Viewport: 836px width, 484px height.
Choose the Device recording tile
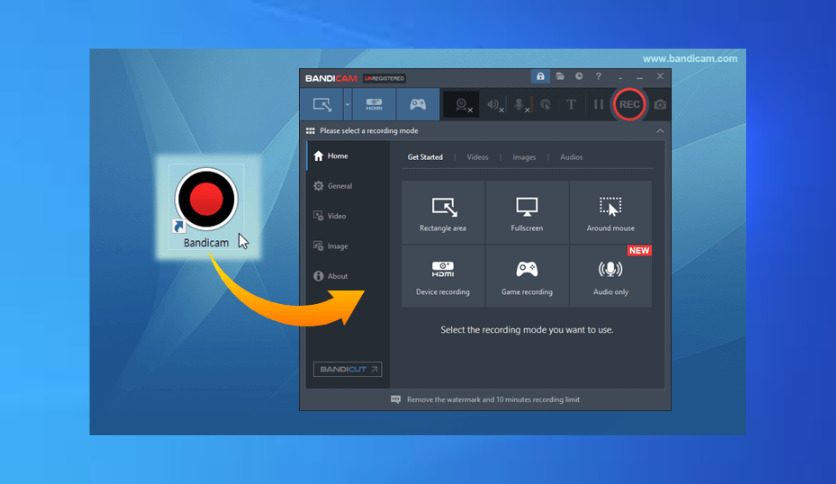pos(443,276)
